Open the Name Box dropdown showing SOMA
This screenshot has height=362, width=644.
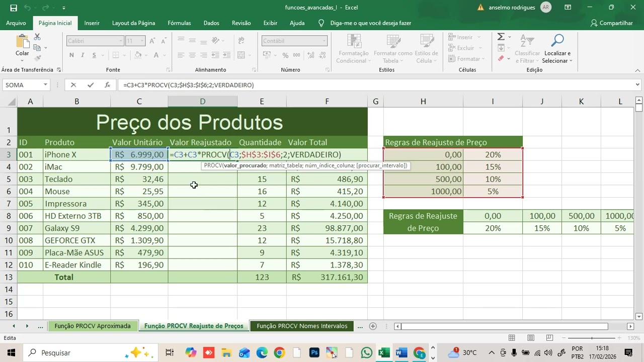(x=45, y=85)
